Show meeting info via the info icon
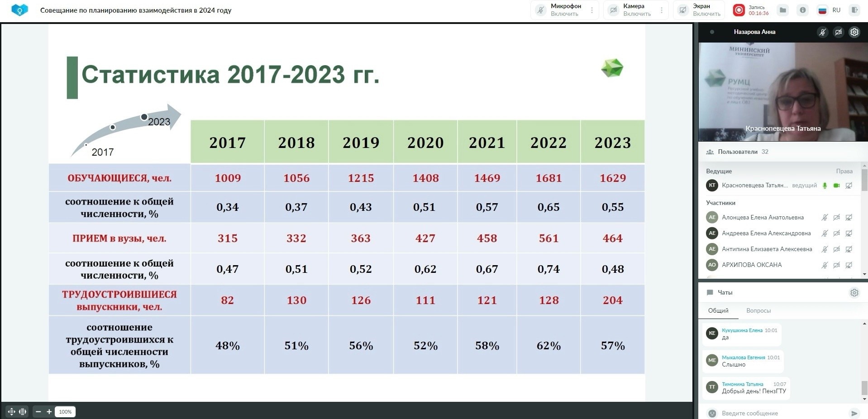The height and width of the screenshot is (419, 868). pyautogui.click(x=802, y=10)
